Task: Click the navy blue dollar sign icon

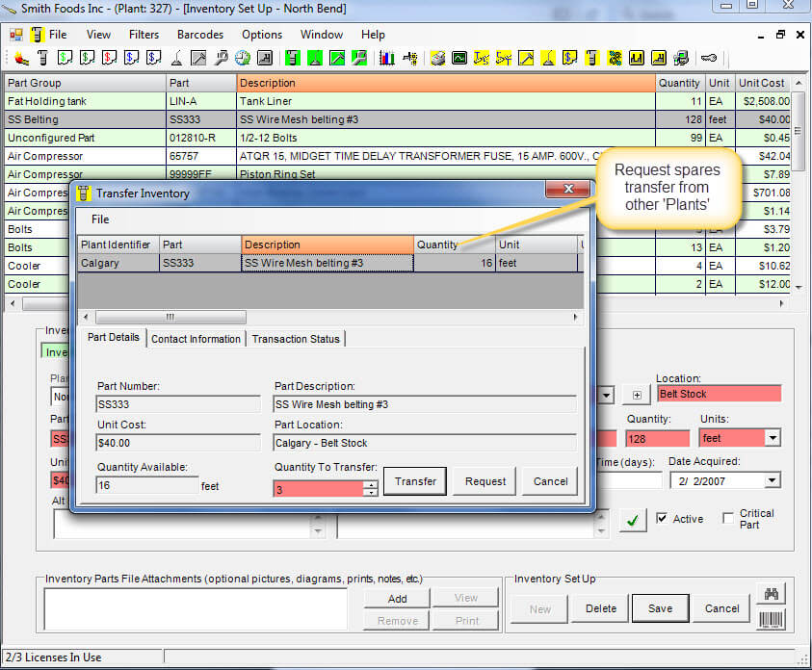Action: click(154, 58)
